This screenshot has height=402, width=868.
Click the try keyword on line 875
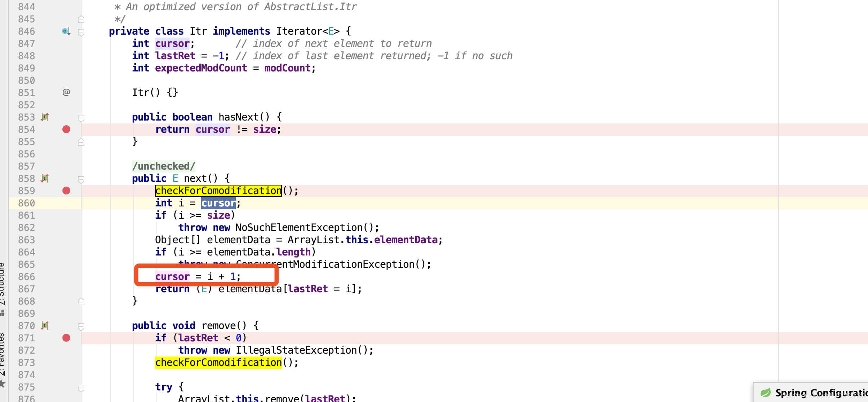pyautogui.click(x=164, y=387)
